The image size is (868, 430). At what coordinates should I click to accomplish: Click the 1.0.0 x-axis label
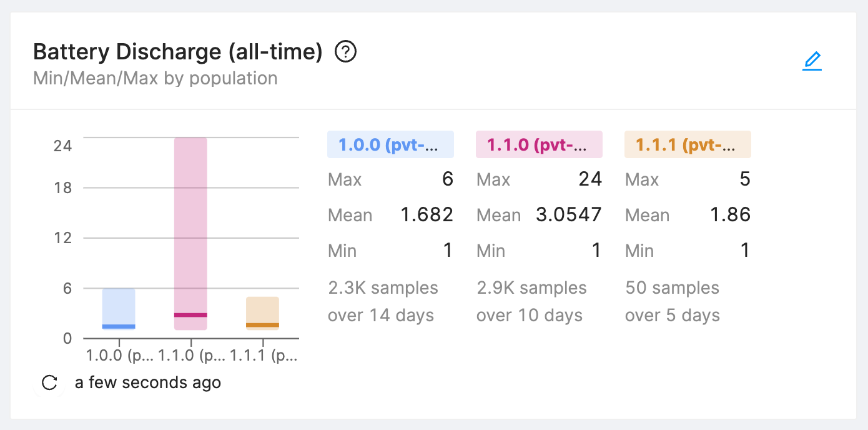(x=119, y=356)
